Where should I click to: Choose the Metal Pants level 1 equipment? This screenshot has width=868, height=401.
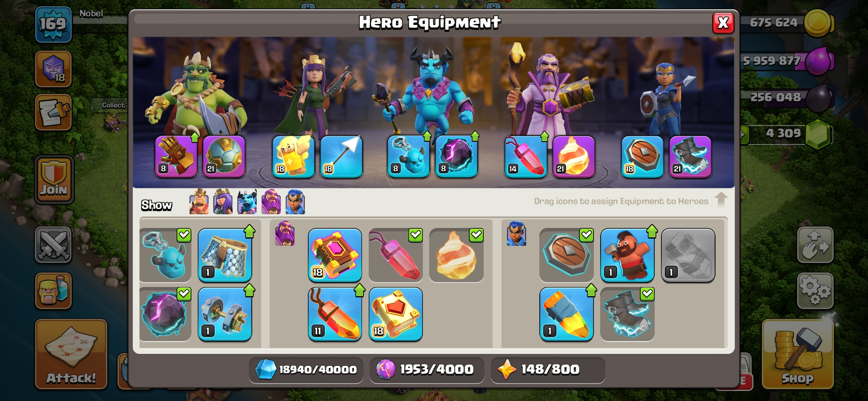coord(225,255)
